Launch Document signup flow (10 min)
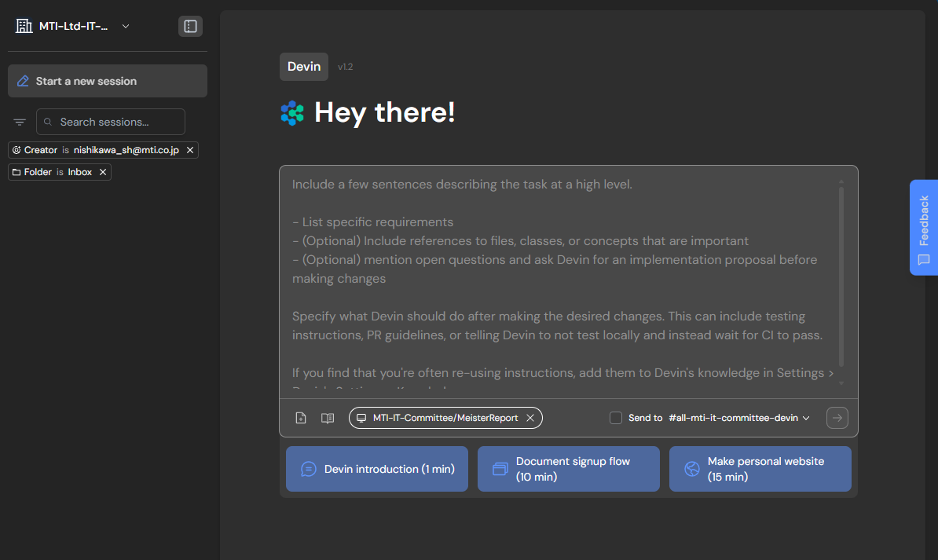Viewport: 938px width, 560px height. click(x=569, y=469)
